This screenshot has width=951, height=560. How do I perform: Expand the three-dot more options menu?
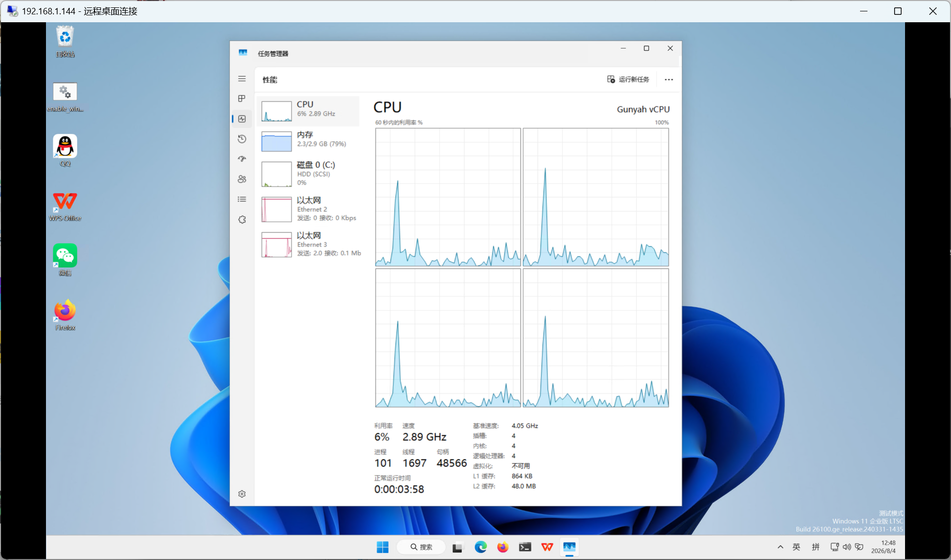[x=669, y=80]
